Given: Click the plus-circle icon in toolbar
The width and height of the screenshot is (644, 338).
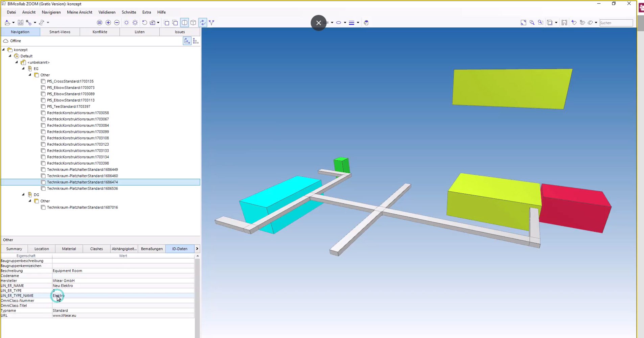Looking at the screenshot, I should [108, 23].
